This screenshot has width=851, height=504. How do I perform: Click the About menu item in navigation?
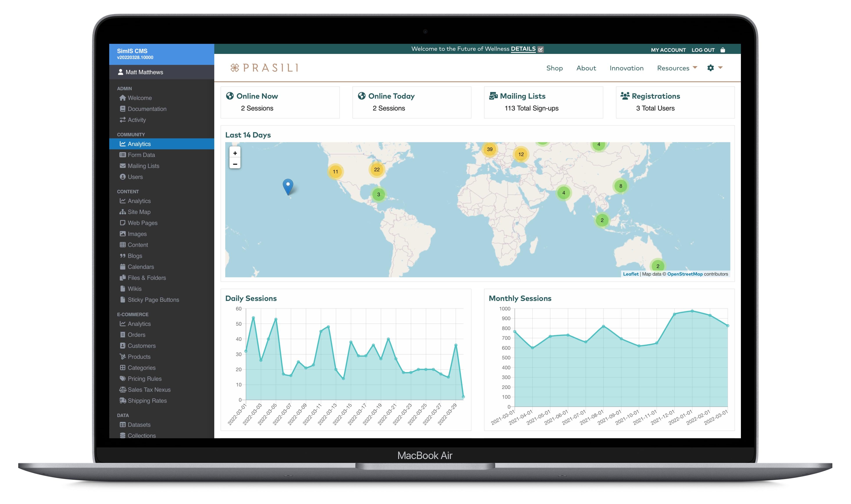[x=586, y=67]
